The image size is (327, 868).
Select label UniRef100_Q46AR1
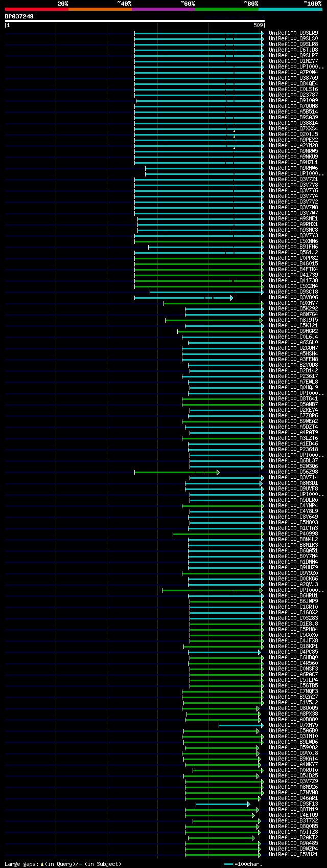pos(293,798)
